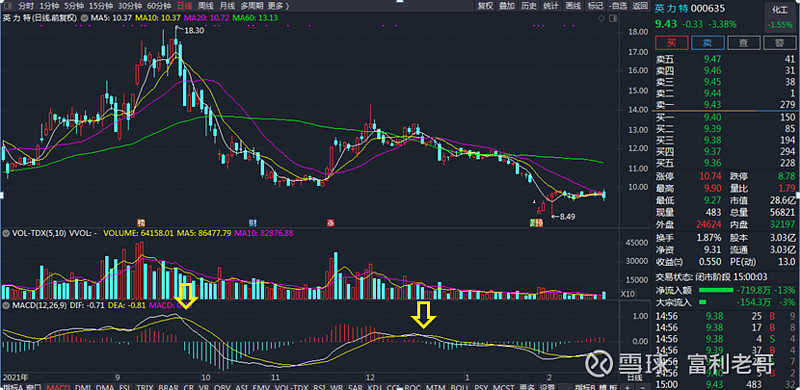
Task: Open the 查 query button
Action: pos(744,43)
